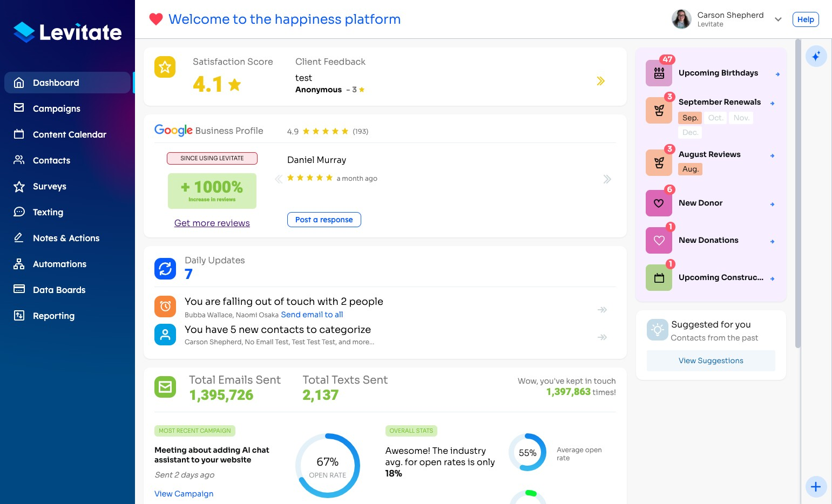Click August Reviews plant icon
Viewport: 832px width, 504px height.
tap(659, 162)
